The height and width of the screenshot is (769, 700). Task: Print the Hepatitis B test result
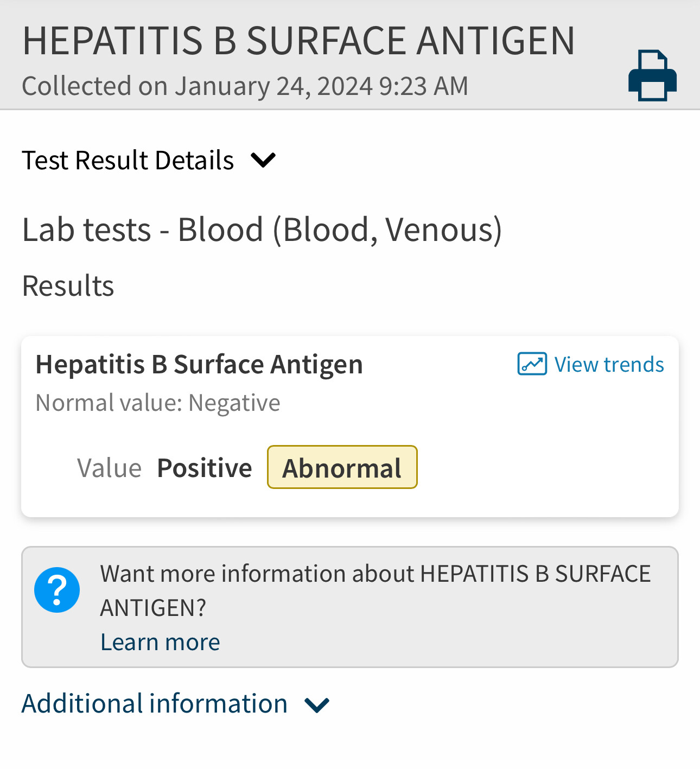(652, 75)
